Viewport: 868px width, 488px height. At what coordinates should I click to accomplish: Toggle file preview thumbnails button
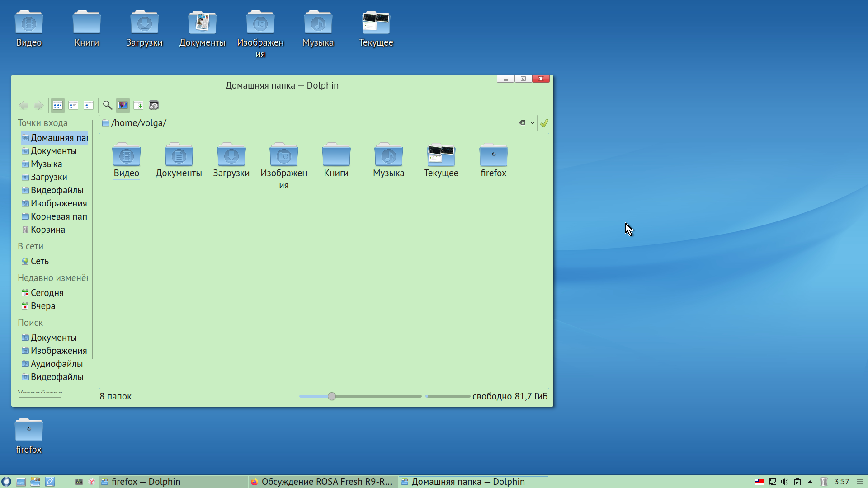tap(123, 105)
